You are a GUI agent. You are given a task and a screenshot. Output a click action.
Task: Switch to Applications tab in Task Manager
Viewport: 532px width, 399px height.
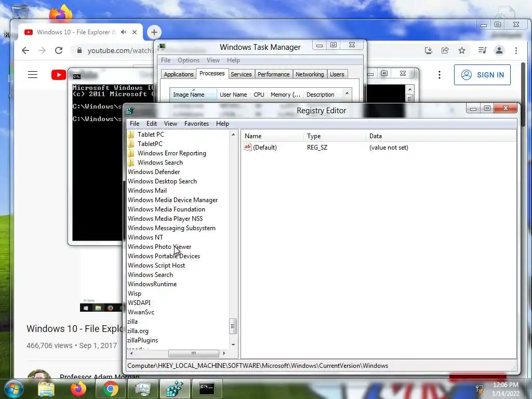tap(179, 74)
